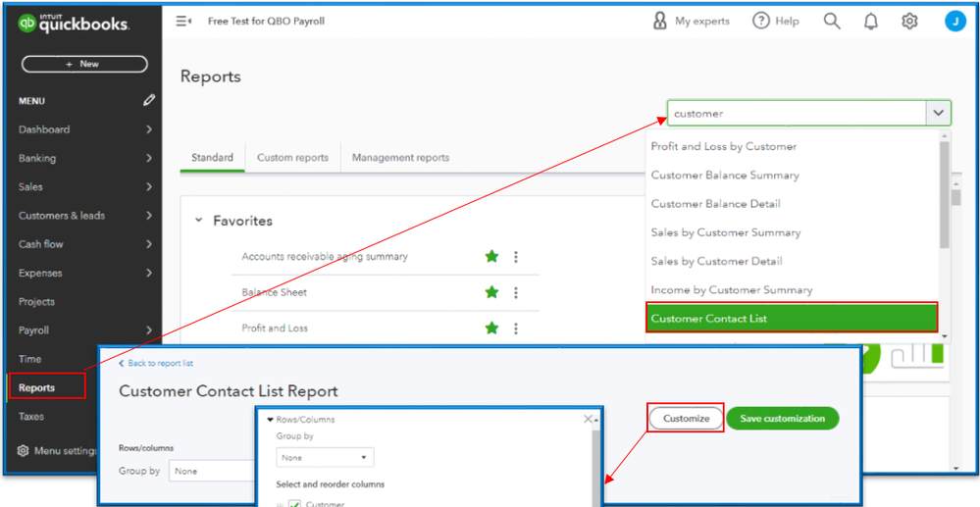This screenshot has height=507, width=980.
Task: Unfavorite the Balance Sheet star
Action: pyautogui.click(x=491, y=292)
